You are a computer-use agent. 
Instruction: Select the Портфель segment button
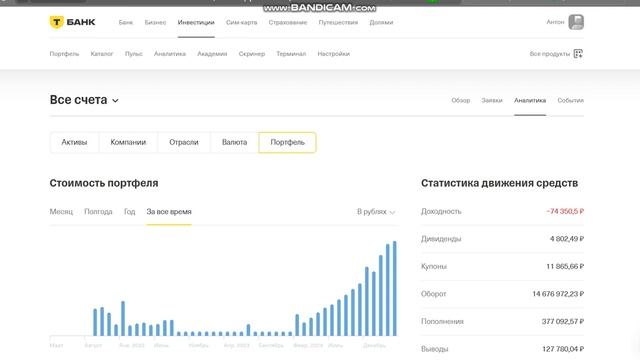click(x=287, y=142)
